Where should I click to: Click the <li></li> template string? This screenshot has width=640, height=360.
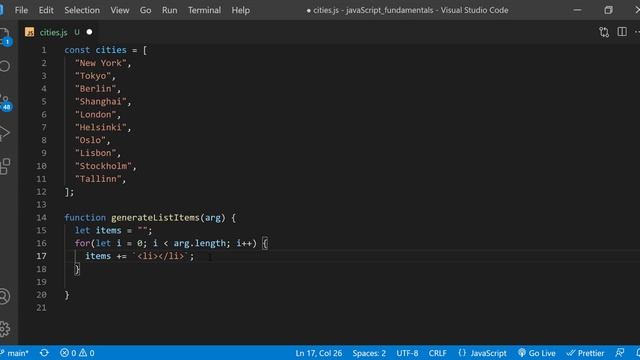(x=160, y=256)
